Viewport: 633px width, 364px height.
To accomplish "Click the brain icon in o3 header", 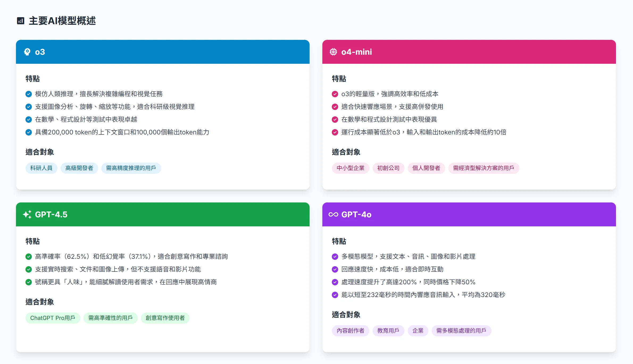I will pyautogui.click(x=27, y=52).
